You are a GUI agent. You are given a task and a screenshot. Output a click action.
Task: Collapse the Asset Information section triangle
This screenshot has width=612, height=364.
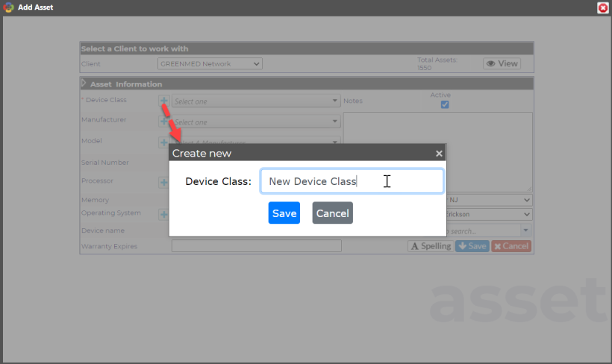click(x=84, y=83)
